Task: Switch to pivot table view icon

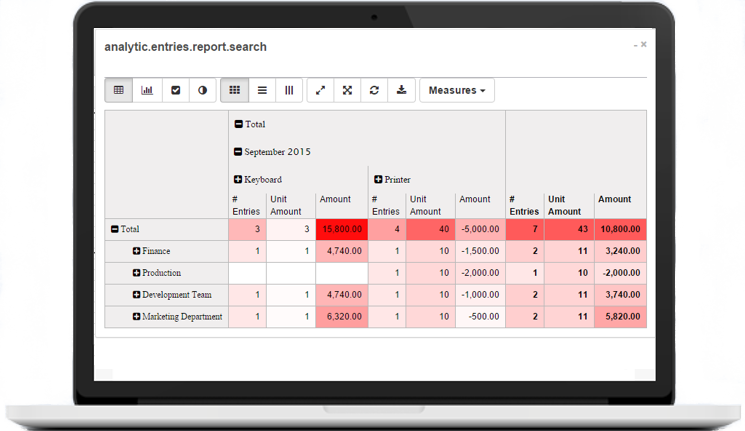Action: pyautogui.click(x=119, y=90)
